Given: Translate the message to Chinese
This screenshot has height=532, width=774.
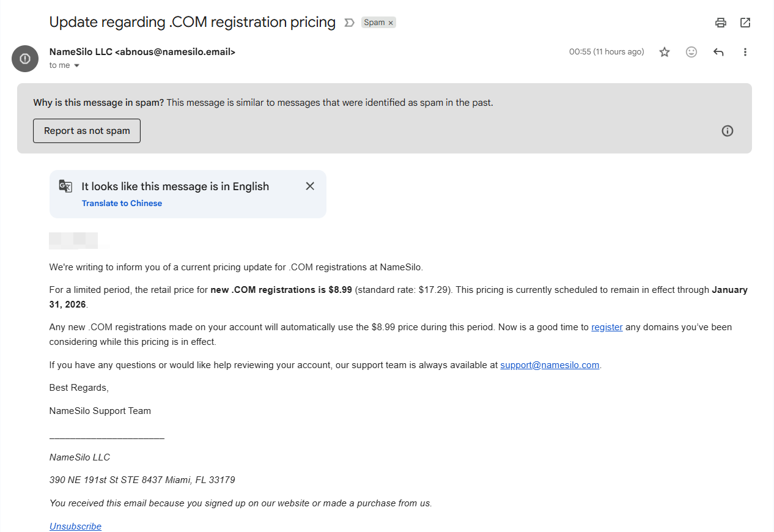Looking at the screenshot, I should coord(122,203).
